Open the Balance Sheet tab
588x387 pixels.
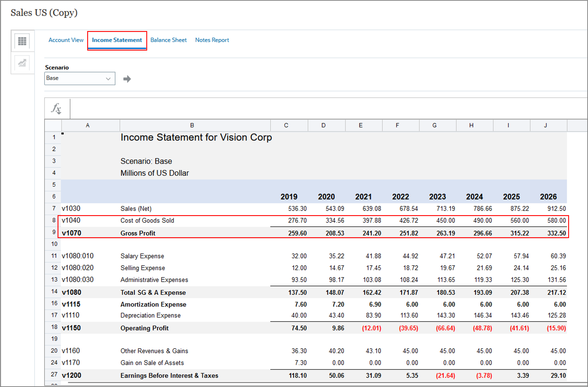(x=169, y=40)
